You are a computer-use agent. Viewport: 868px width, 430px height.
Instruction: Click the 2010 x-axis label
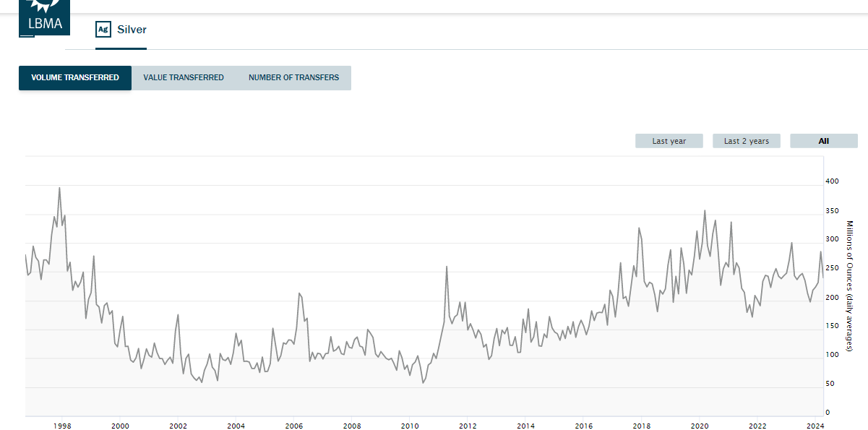410,426
